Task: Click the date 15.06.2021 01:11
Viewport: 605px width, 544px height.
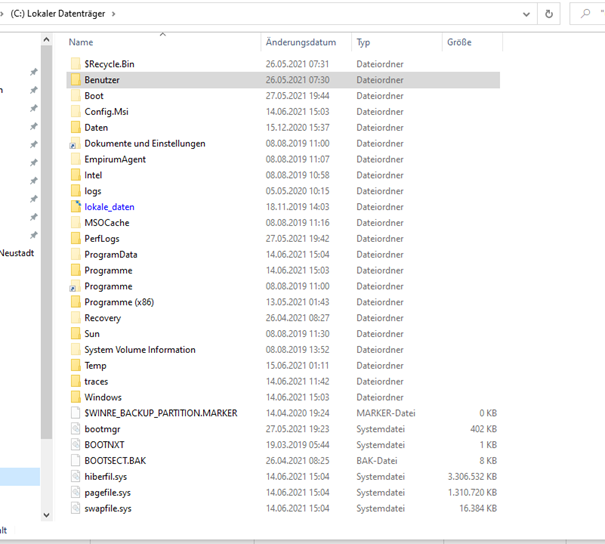Action: [297, 365]
